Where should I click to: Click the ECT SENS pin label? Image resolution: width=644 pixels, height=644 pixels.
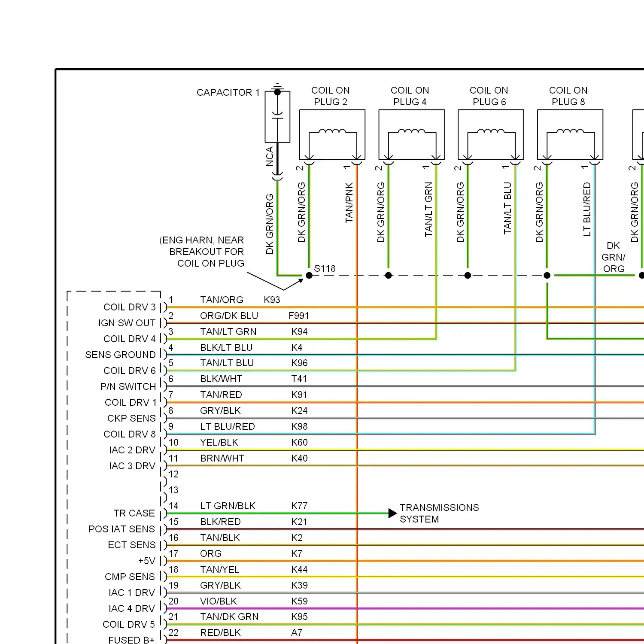132,545
